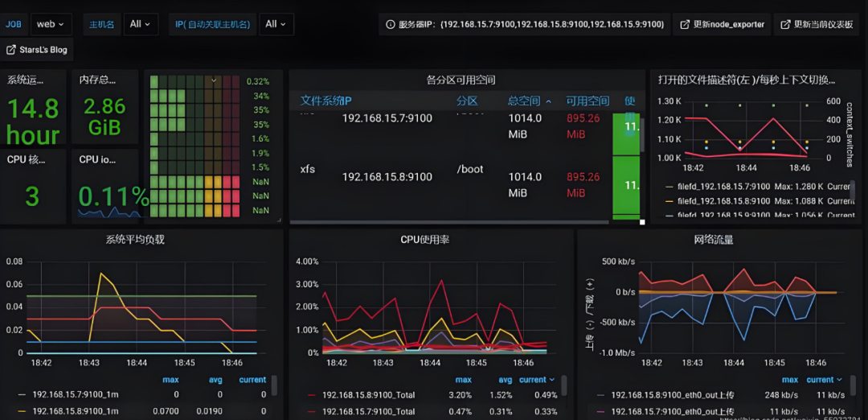
Task: Toggle legend 192.168.15.8:9100_Total series
Action: click(368, 395)
